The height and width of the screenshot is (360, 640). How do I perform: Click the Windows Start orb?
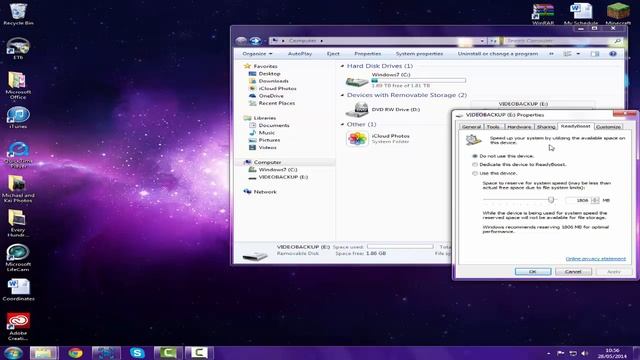(x=13, y=353)
